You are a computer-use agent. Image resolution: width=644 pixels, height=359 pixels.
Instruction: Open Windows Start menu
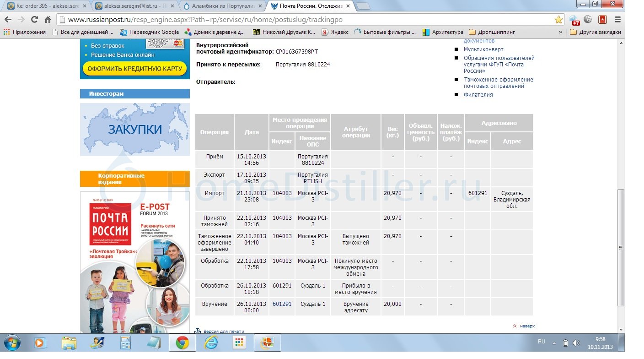[x=12, y=343]
